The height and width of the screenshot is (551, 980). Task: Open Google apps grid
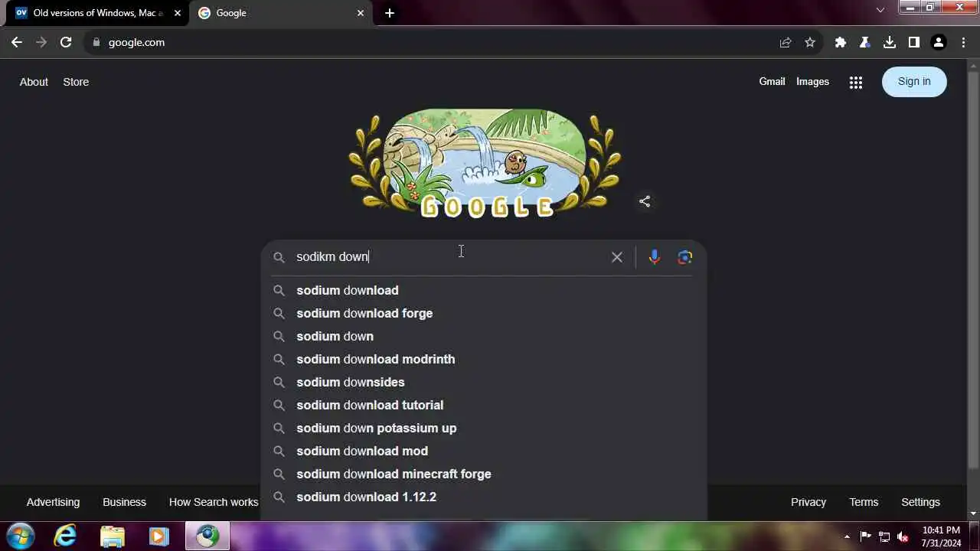point(856,82)
